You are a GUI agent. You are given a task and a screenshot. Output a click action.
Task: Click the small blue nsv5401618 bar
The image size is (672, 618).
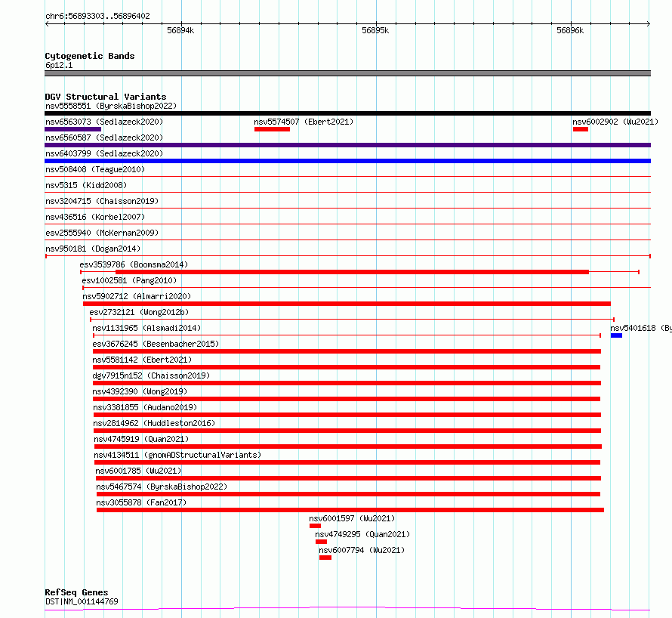point(616,335)
